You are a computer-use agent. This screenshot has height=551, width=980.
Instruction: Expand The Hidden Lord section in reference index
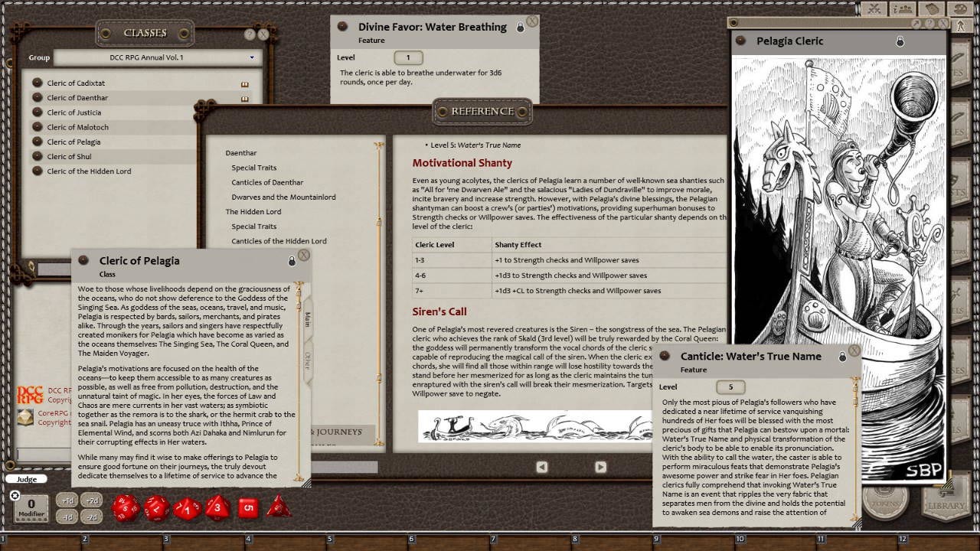click(253, 211)
